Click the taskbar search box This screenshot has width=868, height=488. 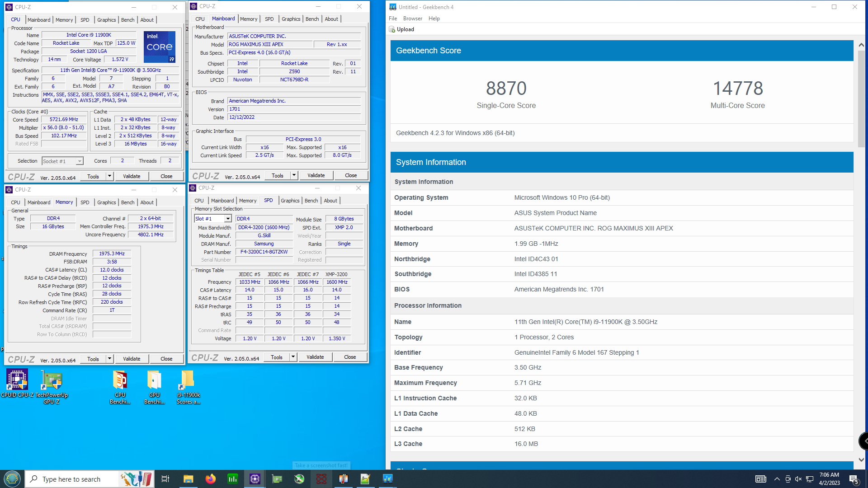[90, 479]
